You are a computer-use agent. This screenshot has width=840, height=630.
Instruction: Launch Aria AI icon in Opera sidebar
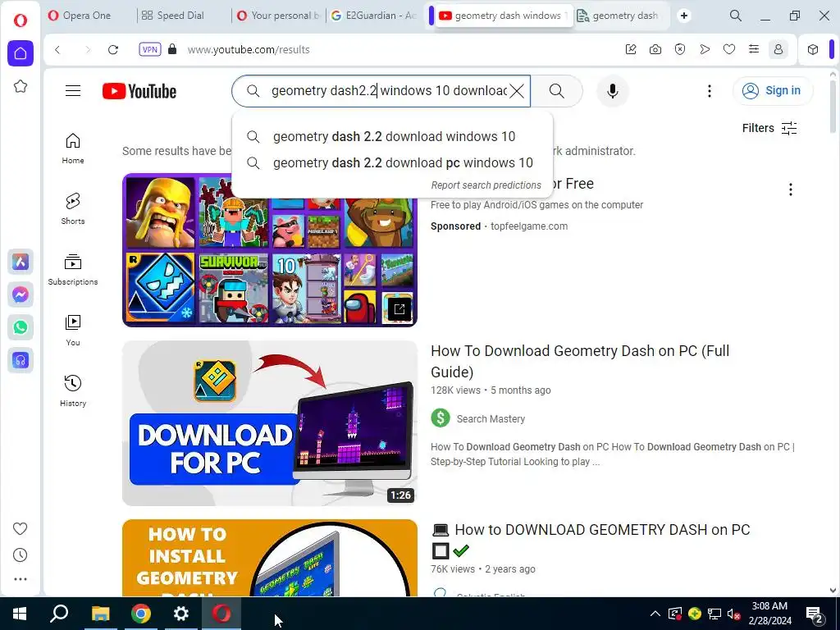(x=21, y=262)
